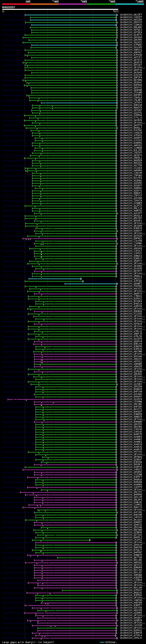Open hit UniRef100_Q59IV3
The height and width of the screenshot is (644, 146).
131,22
